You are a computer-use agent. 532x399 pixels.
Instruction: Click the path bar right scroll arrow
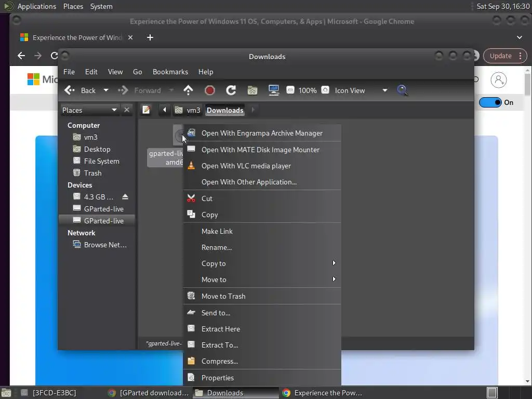(x=253, y=110)
